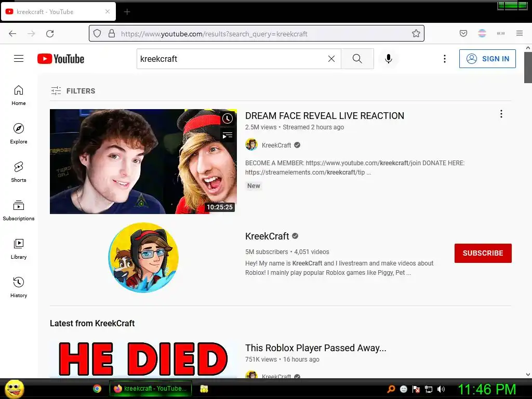Click the tray search magnifier icon

tap(391, 389)
